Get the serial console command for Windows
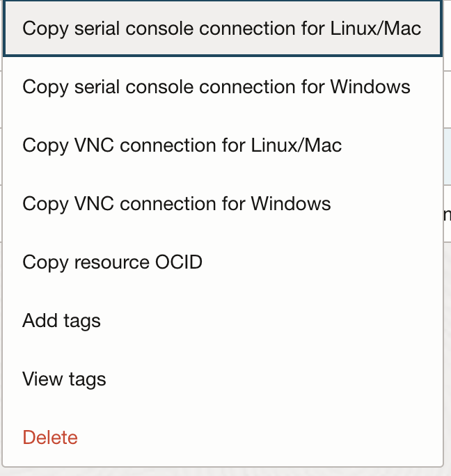Screen dimensions: 451x476 click(216, 87)
